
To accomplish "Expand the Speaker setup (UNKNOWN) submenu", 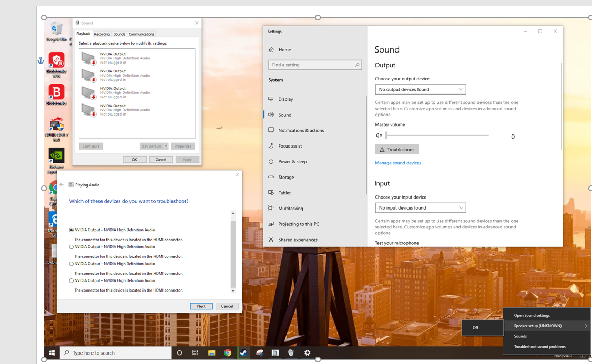I will [546, 326].
